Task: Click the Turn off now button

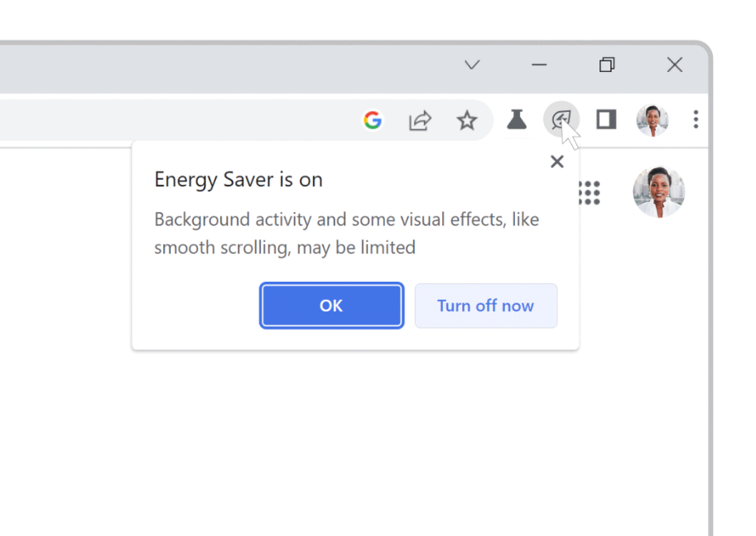Action: pyautogui.click(x=485, y=306)
